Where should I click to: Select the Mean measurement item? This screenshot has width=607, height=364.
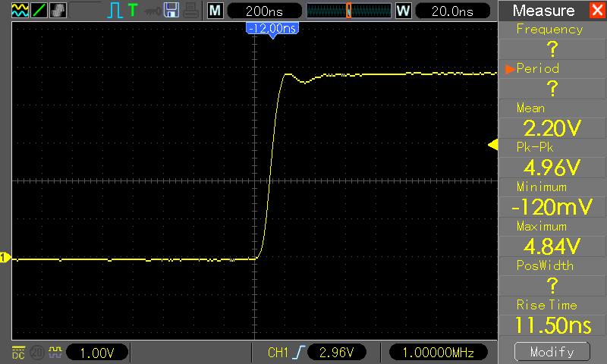(x=530, y=108)
